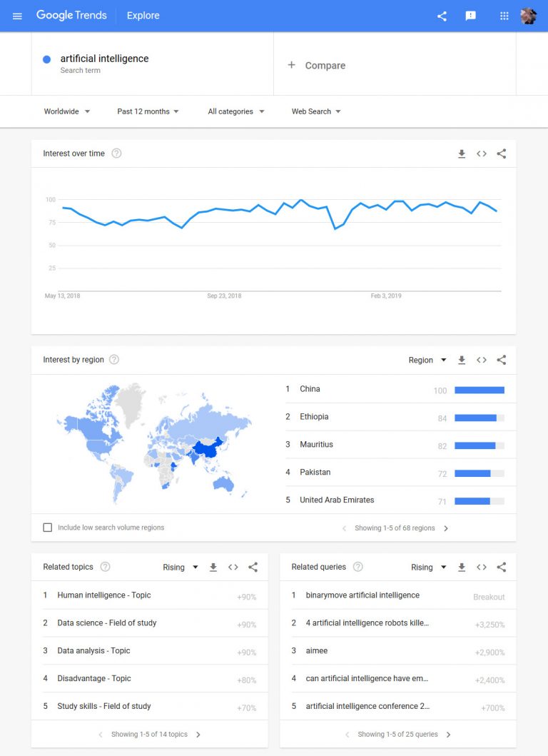This screenshot has width=548, height=756.
Task: Go to previous page of regions
Action: [x=344, y=528]
